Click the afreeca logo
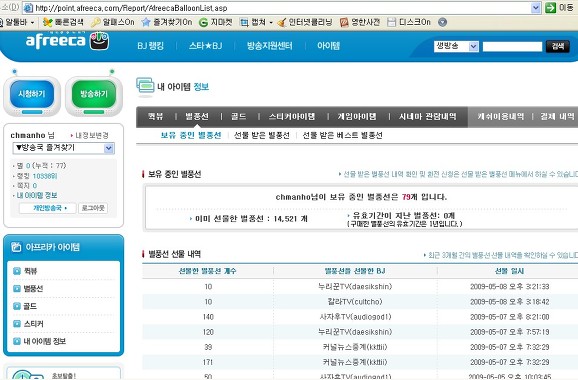This screenshot has height=380, width=578. coord(67,41)
